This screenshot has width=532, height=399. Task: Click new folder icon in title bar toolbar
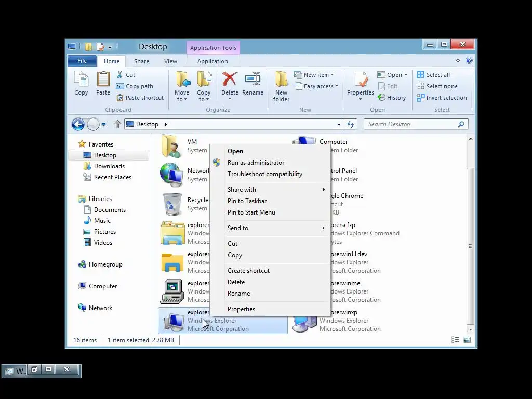point(88,46)
